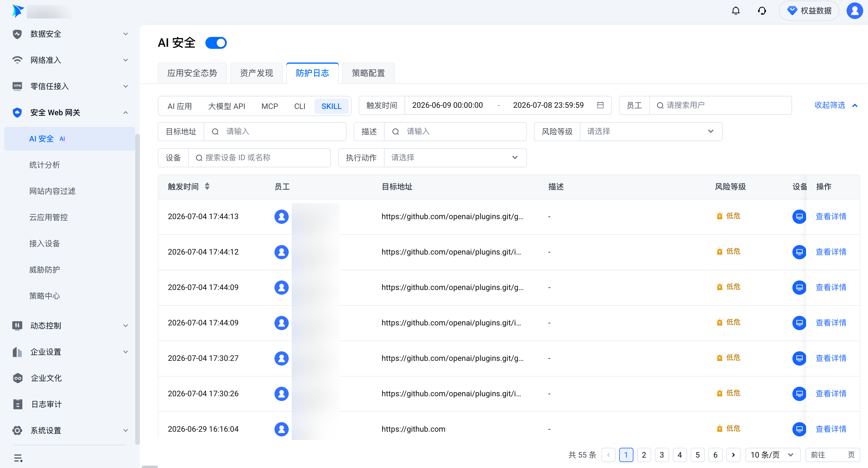The width and height of the screenshot is (868, 468).
Task: Go to page 3 of results
Action: (661, 455)
